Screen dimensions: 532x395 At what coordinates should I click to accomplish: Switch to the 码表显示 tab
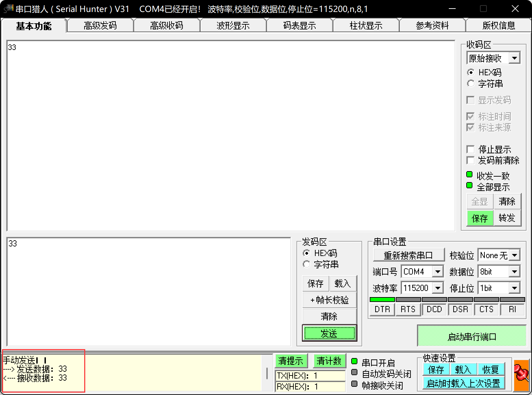(x=299, y=26)
